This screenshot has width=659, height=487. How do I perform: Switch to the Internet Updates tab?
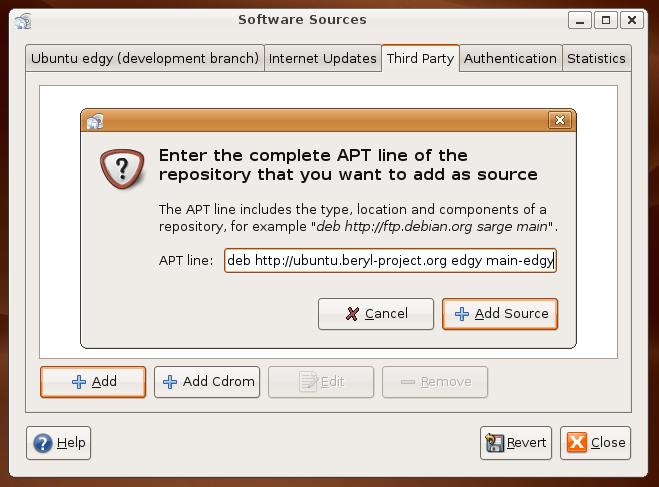coord(323,59)
